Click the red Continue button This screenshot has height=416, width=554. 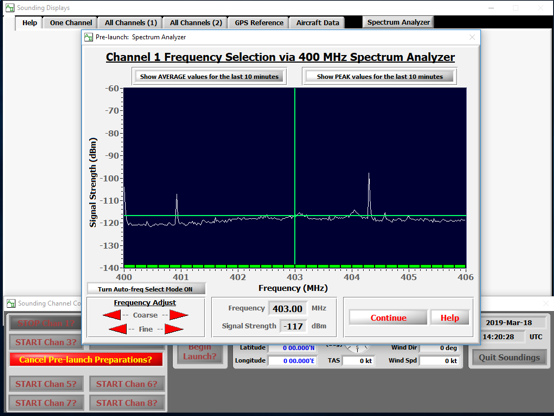(x=388, y=317)
